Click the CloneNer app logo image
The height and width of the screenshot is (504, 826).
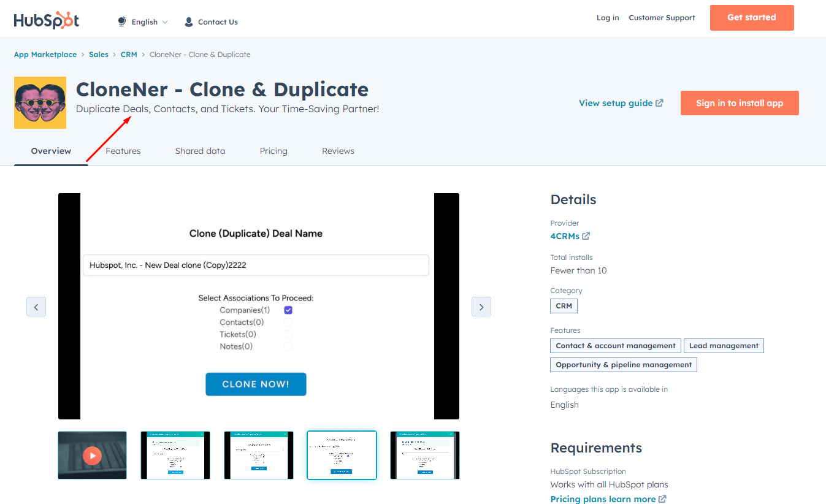pyautogui.click(x=40, y=102)
